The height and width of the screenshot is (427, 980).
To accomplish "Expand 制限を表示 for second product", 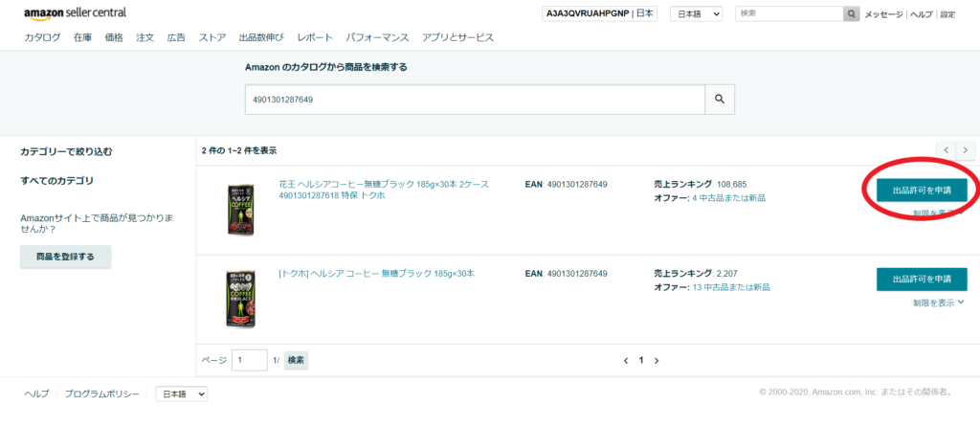I will 938,303.
